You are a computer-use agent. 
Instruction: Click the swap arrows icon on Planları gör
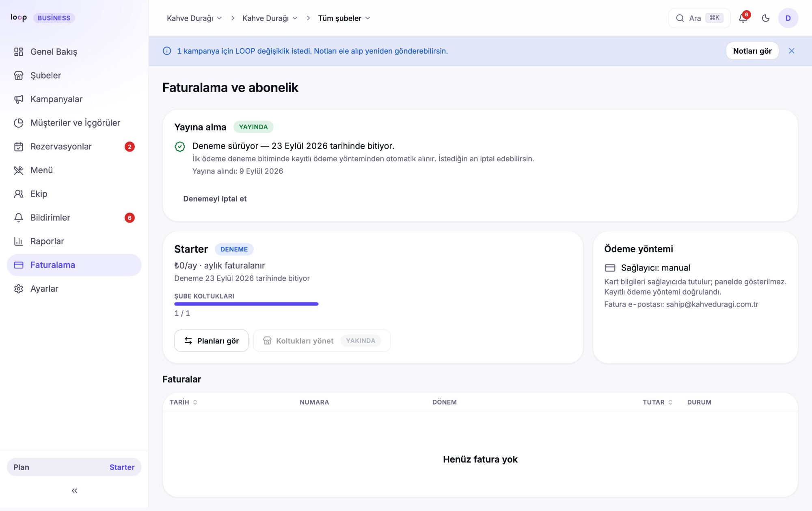(x=188, y=340)
